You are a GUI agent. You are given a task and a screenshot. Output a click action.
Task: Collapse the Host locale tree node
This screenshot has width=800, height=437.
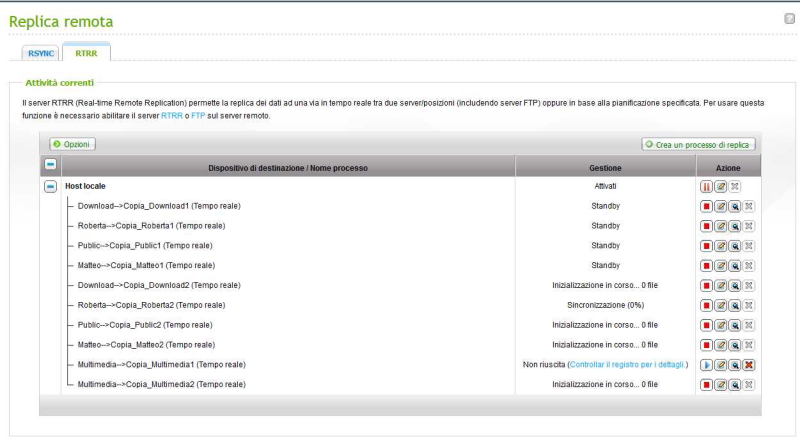(50, 186)
